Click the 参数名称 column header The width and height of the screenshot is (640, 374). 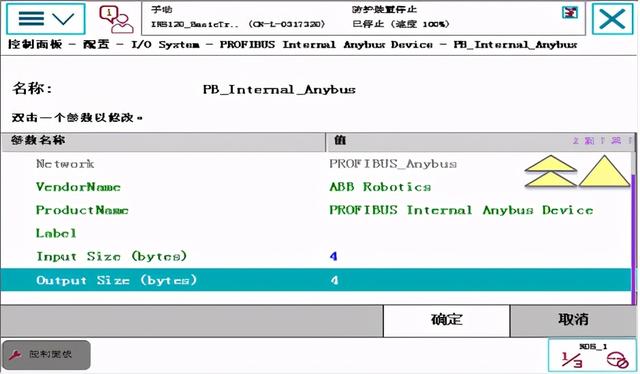click(x=163, y=141)
